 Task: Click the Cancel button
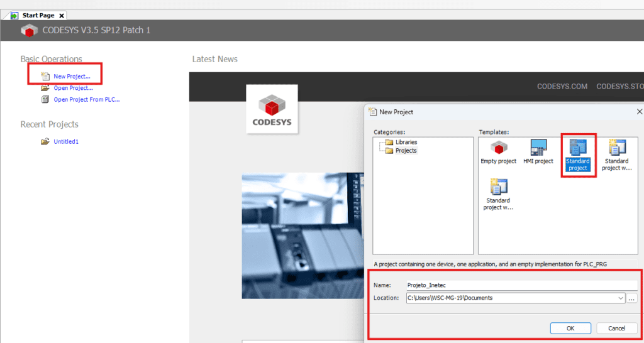pos(617,328)
